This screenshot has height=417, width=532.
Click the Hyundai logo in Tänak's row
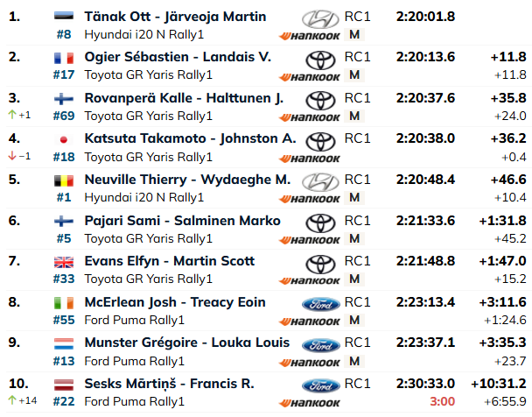pyautogui.click(x=320, y=18)
